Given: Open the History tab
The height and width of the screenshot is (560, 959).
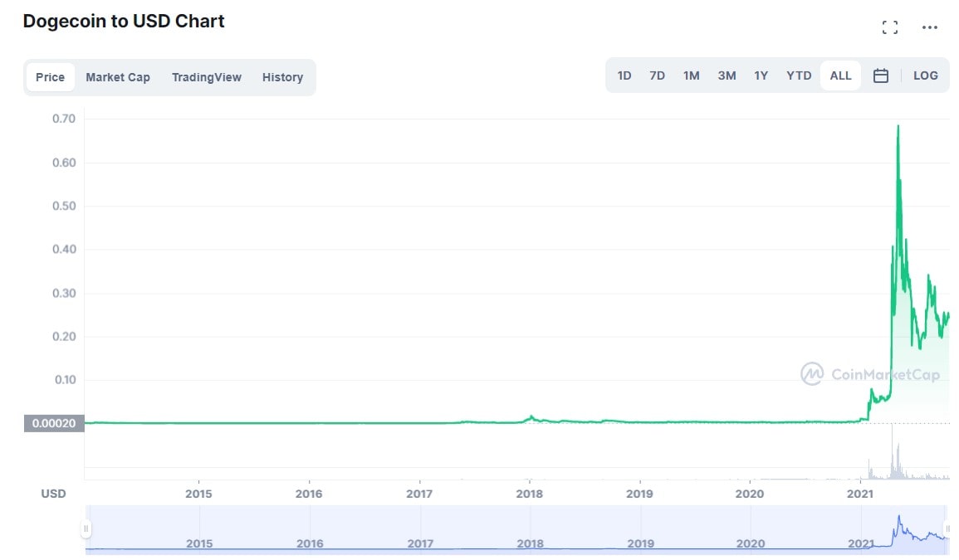Looking at the screenshot, I should point(282,77).
